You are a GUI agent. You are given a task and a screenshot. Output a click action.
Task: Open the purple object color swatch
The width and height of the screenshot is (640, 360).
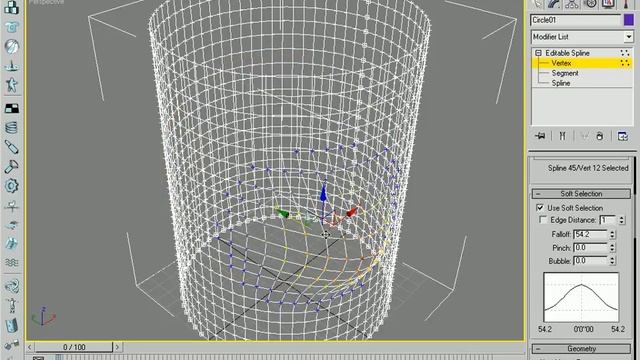[629, 20]
